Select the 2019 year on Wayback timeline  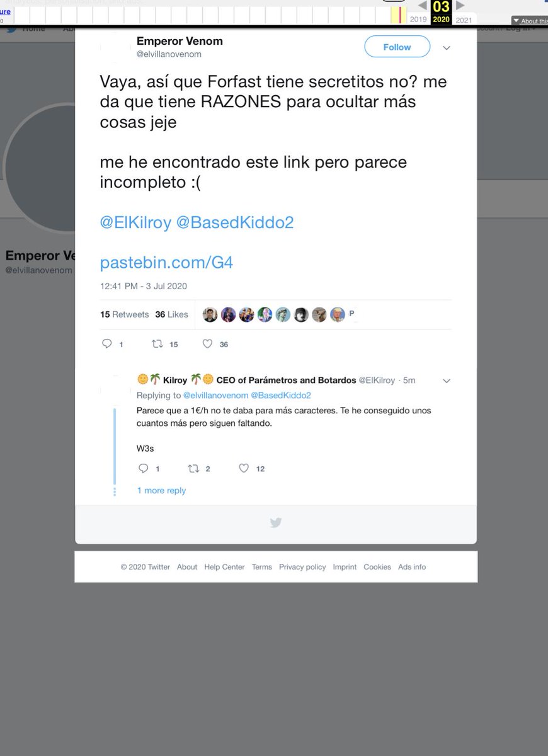click(x=418, y=20)
